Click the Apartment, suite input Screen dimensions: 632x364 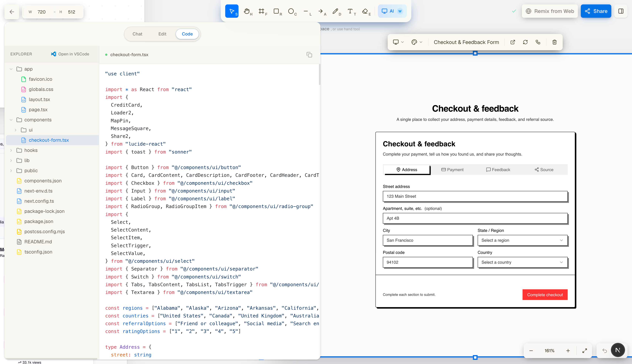click(x=475, y=218)
